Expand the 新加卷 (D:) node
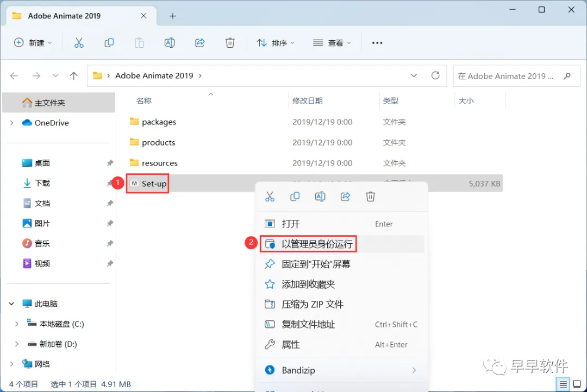 pyautogui.click(x=16, y=344)
